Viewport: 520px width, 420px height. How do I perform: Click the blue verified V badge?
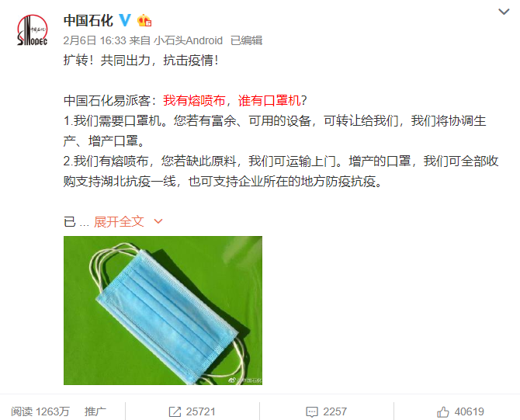(x=125, y=20)
